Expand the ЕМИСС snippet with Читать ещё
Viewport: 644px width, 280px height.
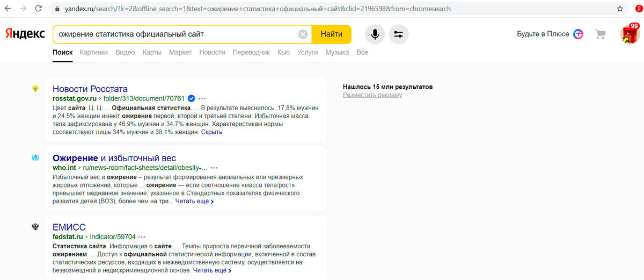[x=213, y=270]
